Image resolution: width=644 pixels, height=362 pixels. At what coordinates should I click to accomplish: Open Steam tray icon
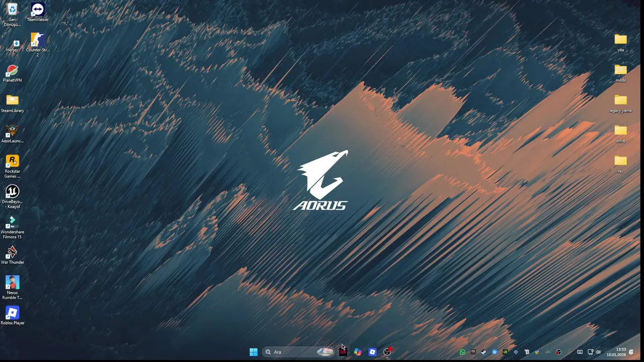click(x=484, y=352)
